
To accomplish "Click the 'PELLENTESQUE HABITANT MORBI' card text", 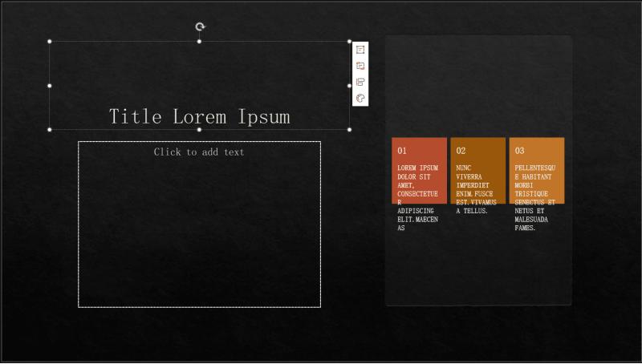I will pos(535,198).
